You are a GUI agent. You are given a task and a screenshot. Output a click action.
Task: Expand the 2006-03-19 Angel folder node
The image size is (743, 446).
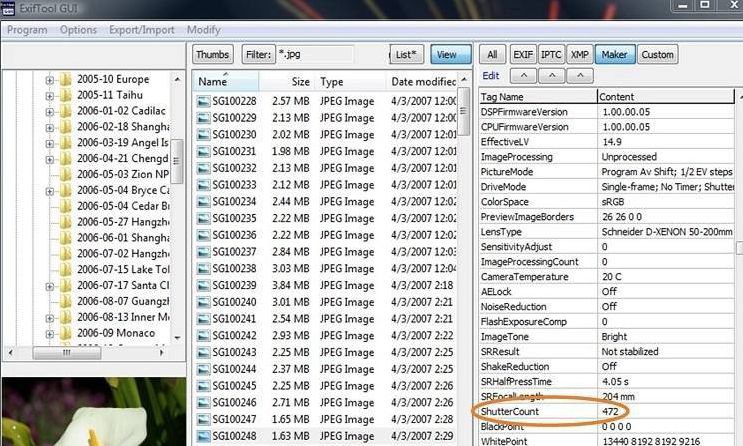[x=49, y=144]
